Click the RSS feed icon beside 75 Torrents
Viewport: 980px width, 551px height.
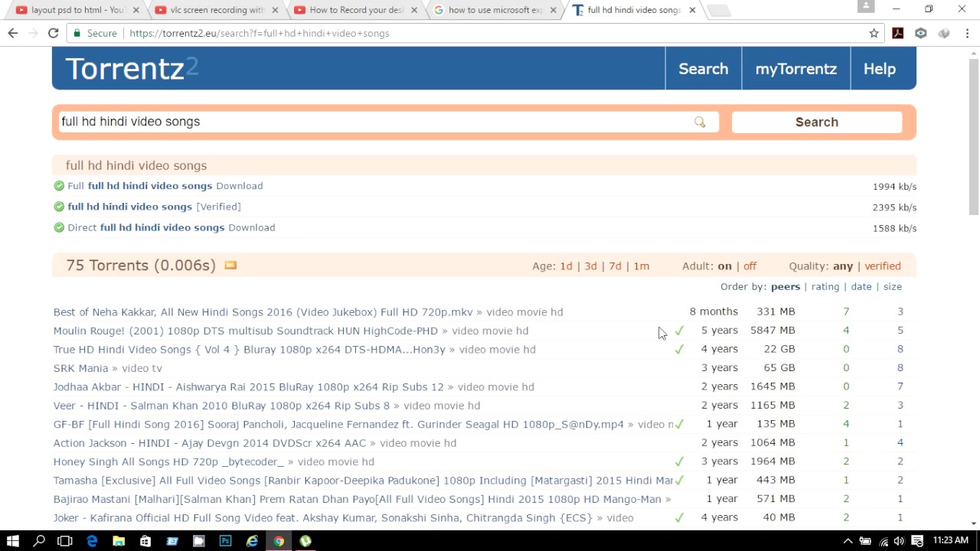tap(230, 265)
